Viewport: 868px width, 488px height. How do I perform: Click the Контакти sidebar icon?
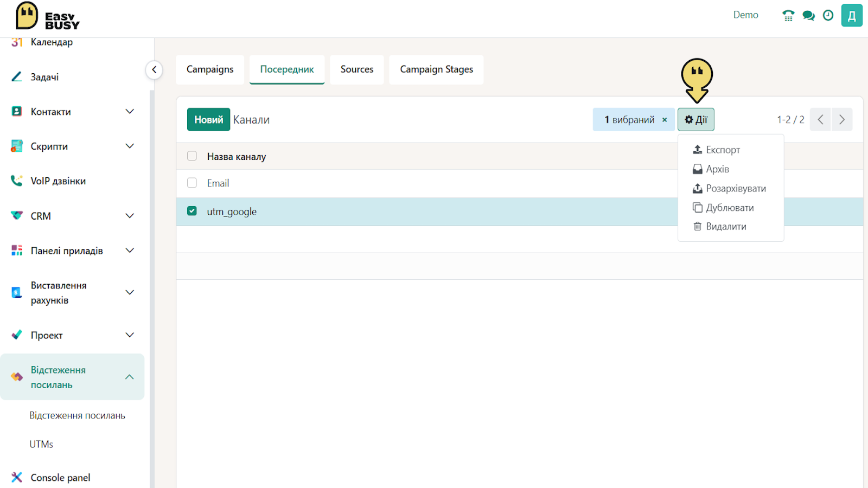[x=17, y=111]
